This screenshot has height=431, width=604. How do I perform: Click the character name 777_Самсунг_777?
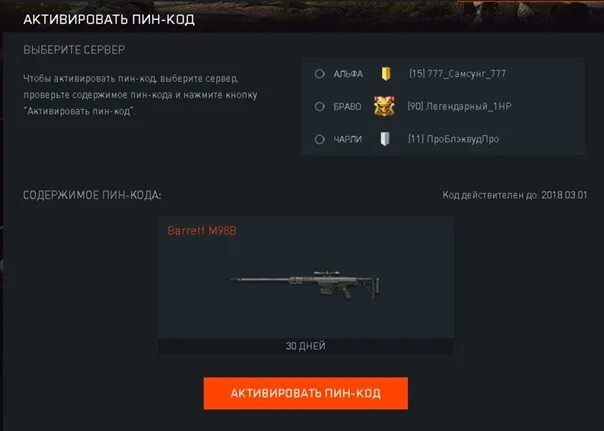click(x=466, y=74)
